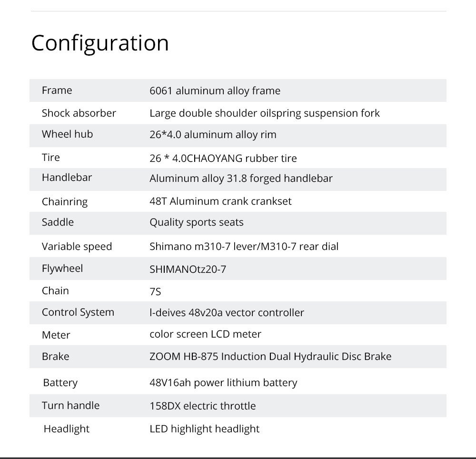
Task: Select the LED highlight headlight text
Action: [205, 429]
